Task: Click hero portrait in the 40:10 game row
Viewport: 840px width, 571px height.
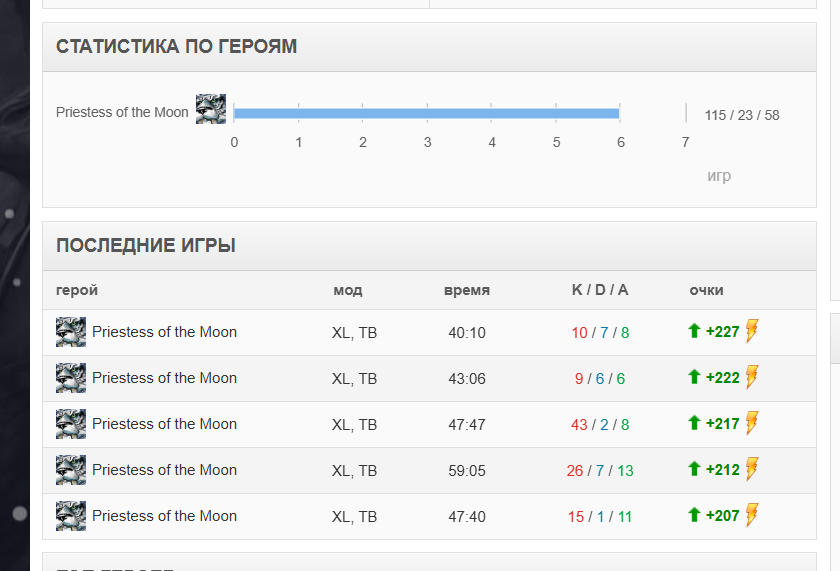Action: click(71, 332)
